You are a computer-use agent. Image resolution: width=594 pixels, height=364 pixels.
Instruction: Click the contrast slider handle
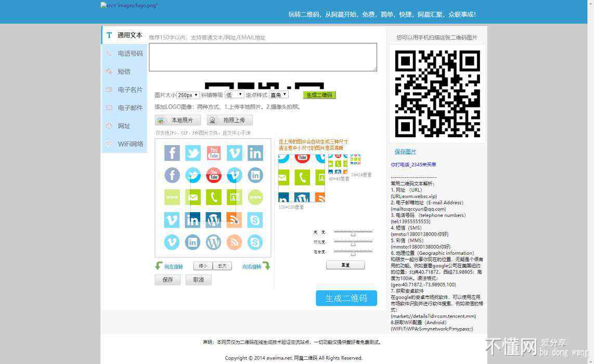[x=353, y=243]
